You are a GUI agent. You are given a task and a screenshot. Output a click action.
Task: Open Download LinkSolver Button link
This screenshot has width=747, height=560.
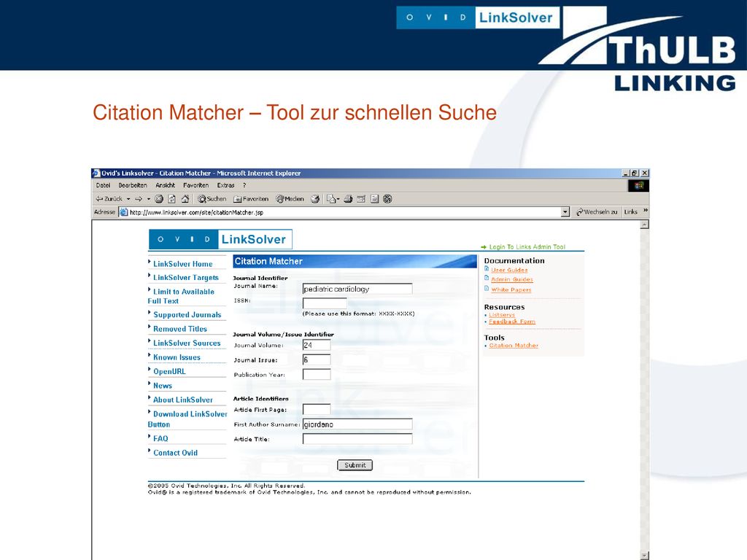tap(187, 419)
